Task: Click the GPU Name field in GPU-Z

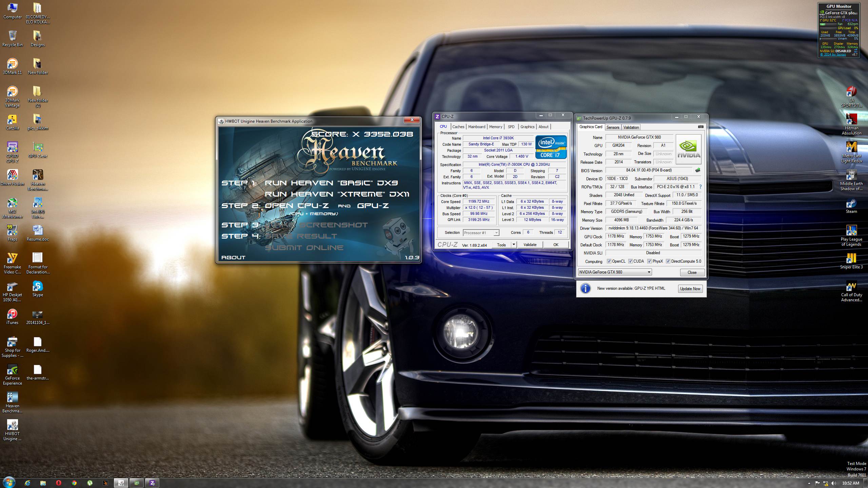Action: [639, 137]
